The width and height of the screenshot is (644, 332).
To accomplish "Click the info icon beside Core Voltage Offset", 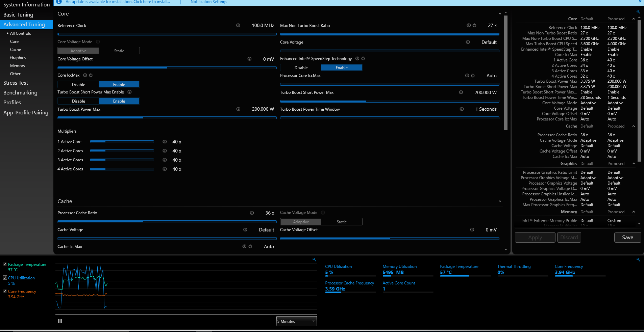I will 249,59.
